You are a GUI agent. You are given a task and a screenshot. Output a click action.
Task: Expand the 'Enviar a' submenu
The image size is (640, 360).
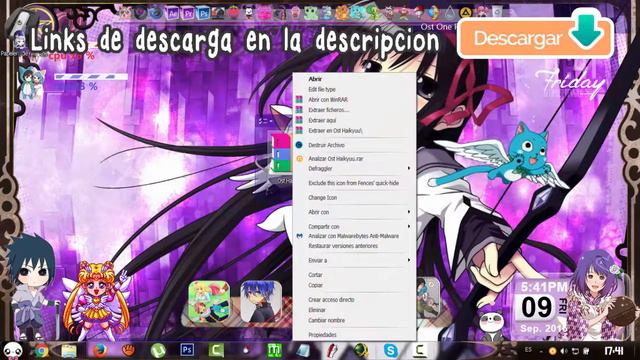(x=354, y=260)
